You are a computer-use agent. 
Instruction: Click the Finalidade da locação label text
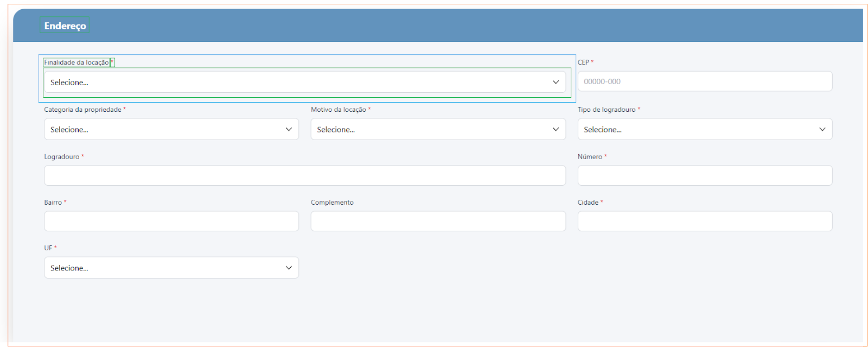coord(76,62)
